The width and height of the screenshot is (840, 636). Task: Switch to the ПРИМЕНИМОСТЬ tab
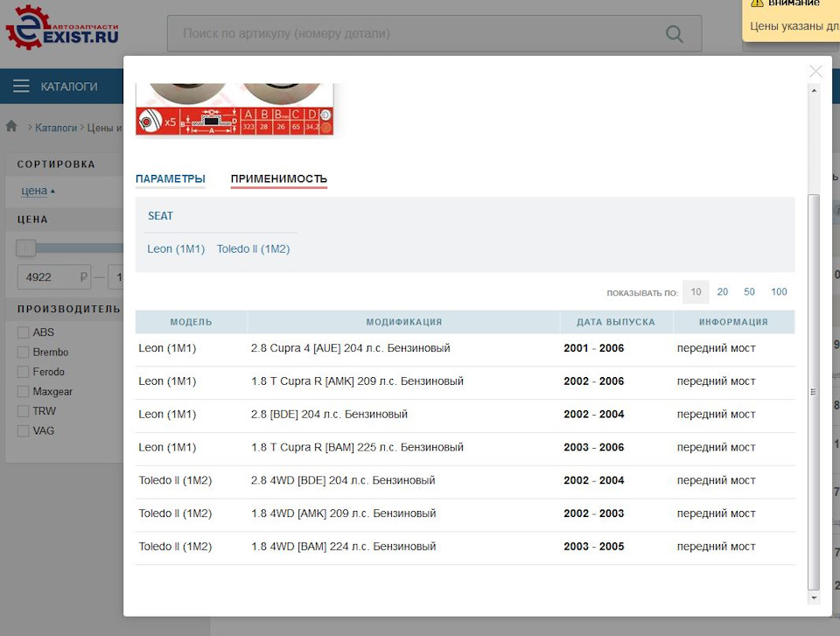click(279, 179)
